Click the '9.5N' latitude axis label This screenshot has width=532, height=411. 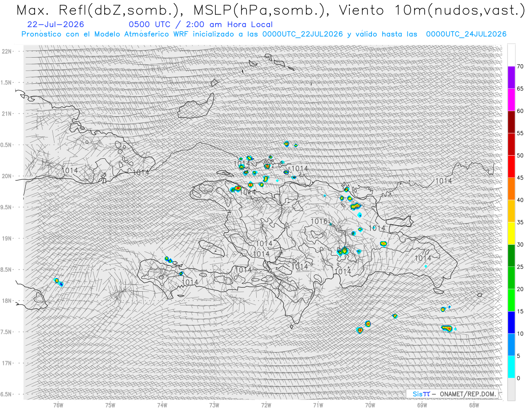(x=6, y=207)
